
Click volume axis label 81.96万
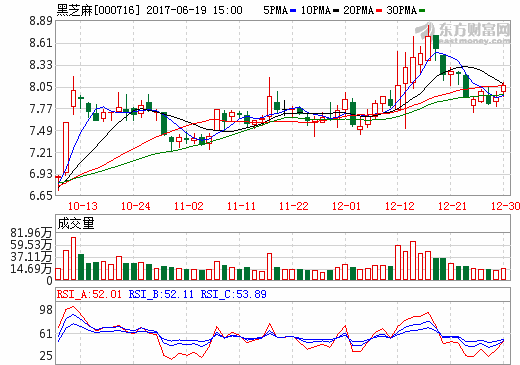[31, 233]
